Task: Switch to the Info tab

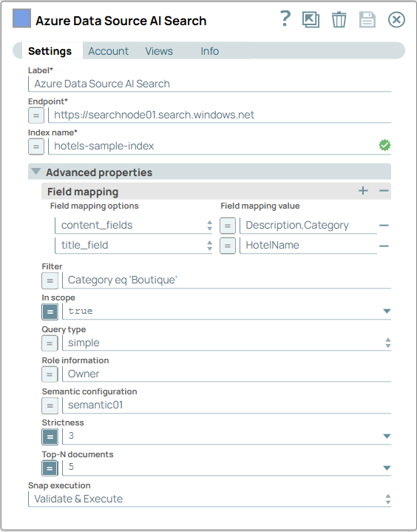Action: point(209,51)
